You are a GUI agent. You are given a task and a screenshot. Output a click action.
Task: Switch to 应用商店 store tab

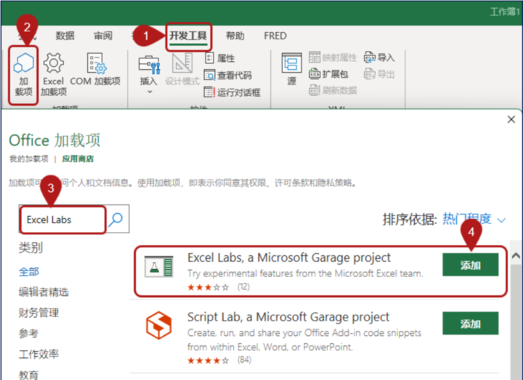tap(78, 159)
